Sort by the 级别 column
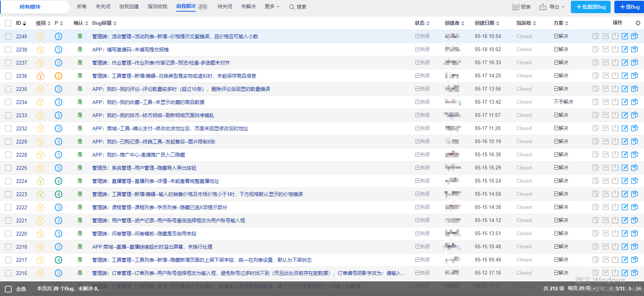 [43, 23]
